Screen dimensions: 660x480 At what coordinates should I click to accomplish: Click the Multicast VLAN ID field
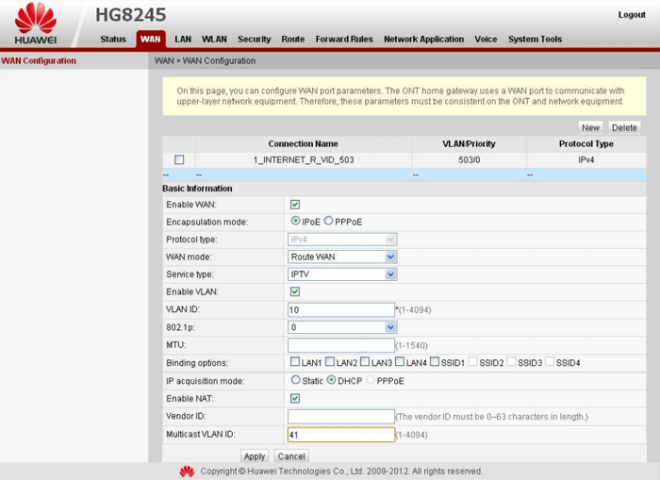point(341,435)
